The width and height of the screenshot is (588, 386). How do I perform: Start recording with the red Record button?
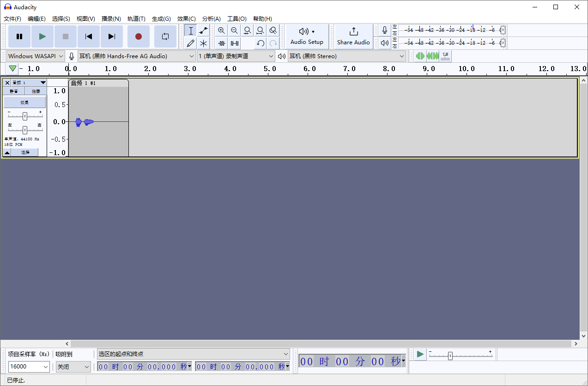click(x=139, y=36)
